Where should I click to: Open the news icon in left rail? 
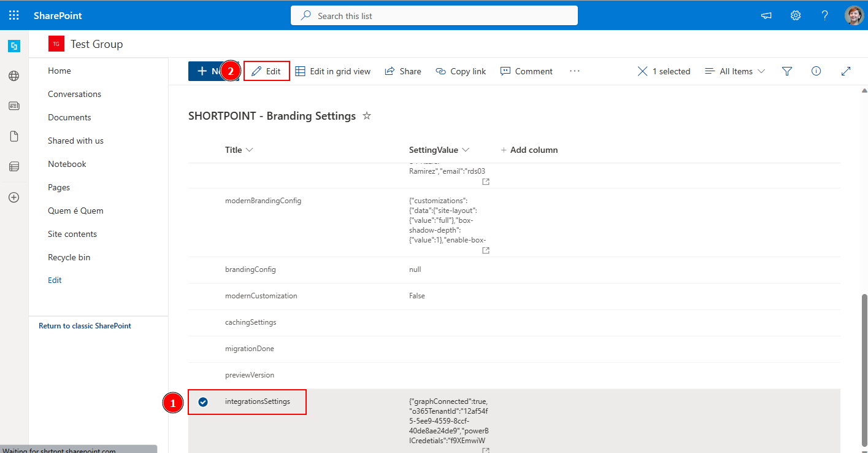point(14,106)
